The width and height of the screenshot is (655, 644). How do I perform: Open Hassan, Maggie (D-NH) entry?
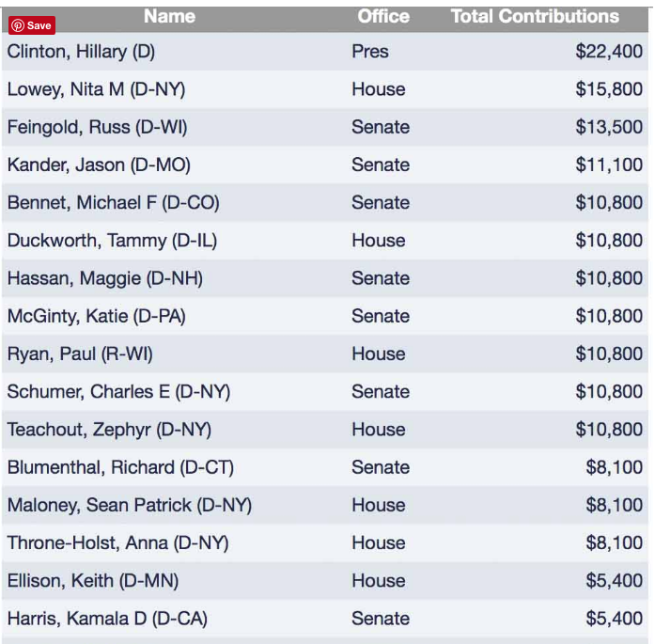pos(105,278)
